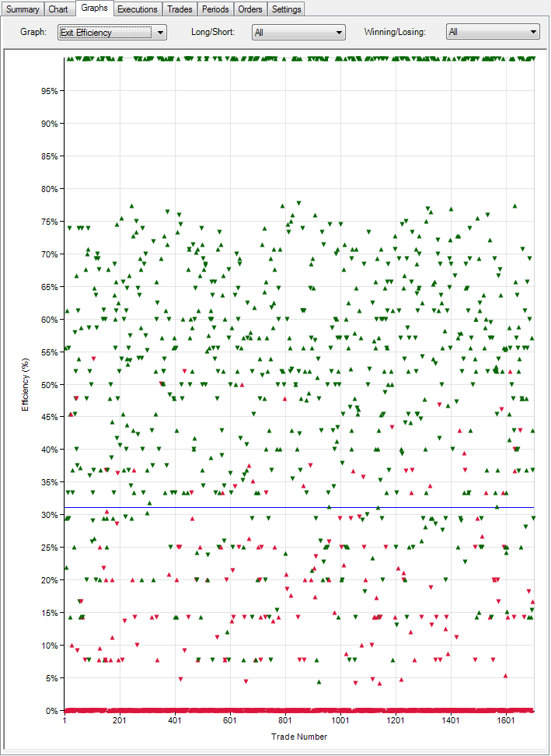Click the 30% label on efficiency axis
Image resolution: width=551 pixels, height=756 pixels.
[x=50, y=515]
